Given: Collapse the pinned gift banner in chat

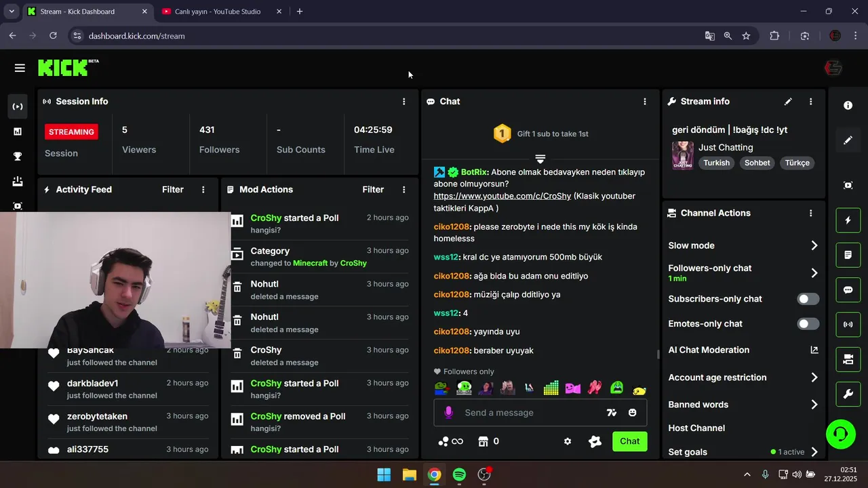Looking at the screenshot, I should 540,159.
